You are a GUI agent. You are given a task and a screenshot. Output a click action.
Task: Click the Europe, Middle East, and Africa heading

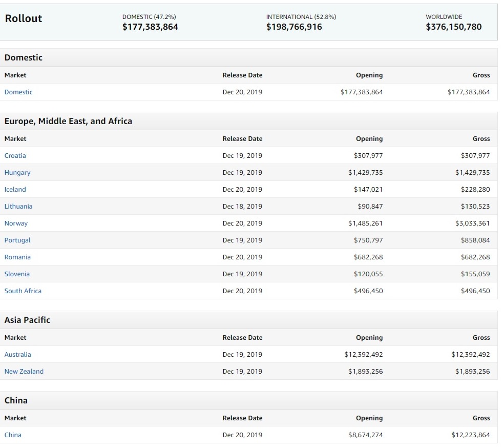[x=68, y=121]
